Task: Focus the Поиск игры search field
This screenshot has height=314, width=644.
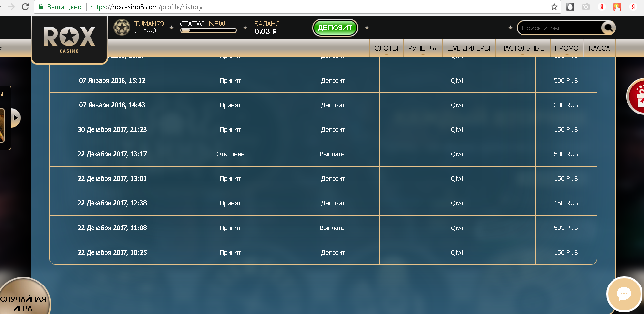Action: (560, 28)
